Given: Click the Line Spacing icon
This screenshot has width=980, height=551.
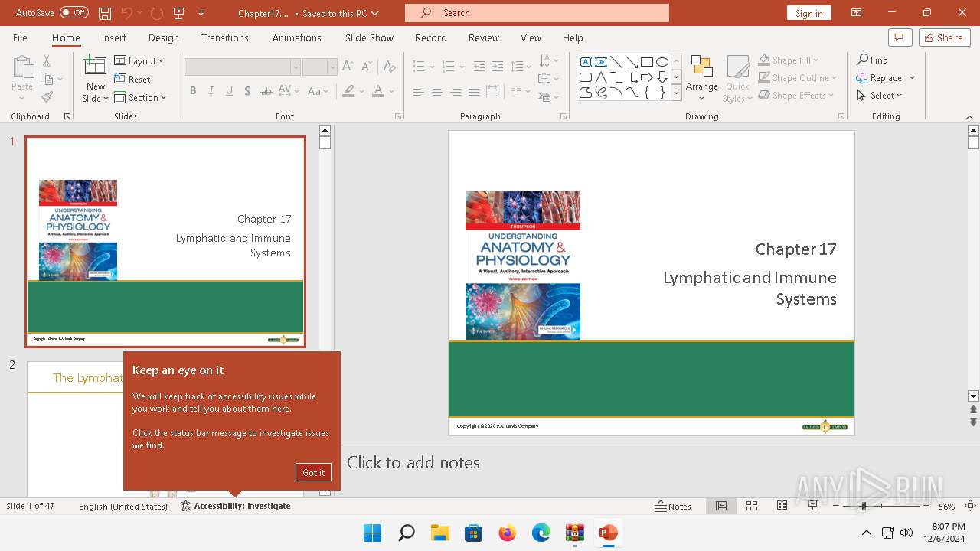Looking at the screenshot, I should pos(517,67).
